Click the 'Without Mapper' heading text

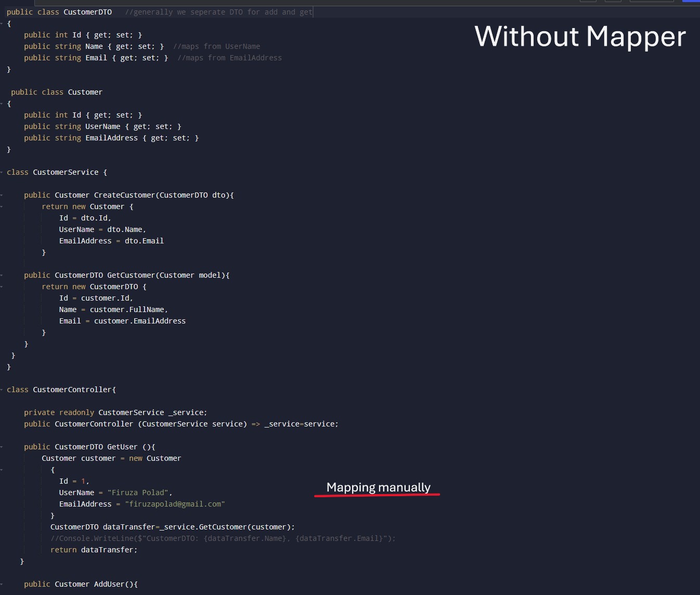pos(580,37)
